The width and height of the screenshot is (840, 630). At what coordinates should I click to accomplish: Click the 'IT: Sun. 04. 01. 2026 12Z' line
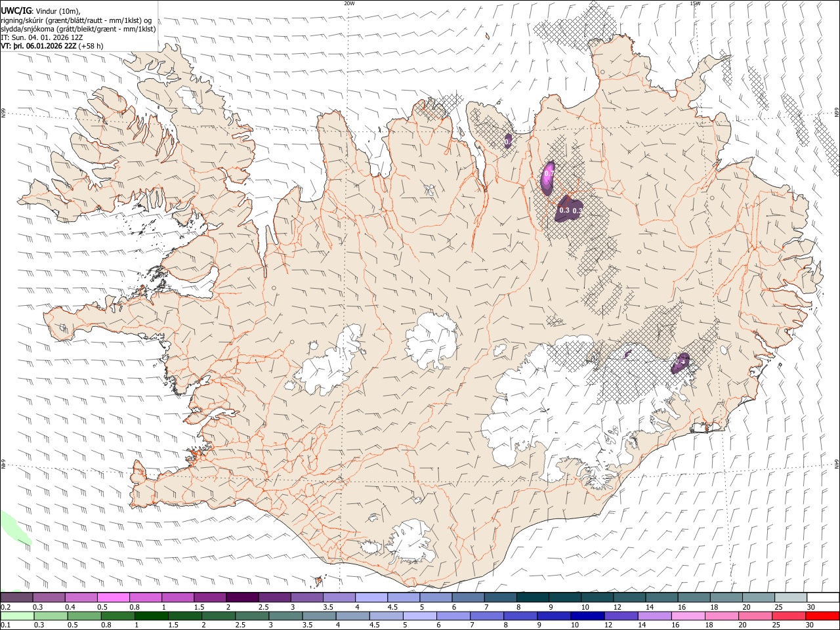click(42, 37)
